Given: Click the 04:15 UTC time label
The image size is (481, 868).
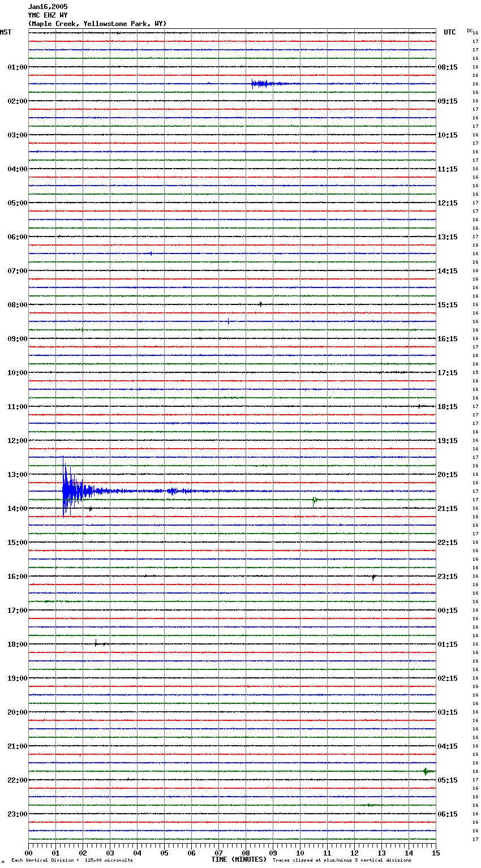Looking at the screenshot, I should 448,746.
